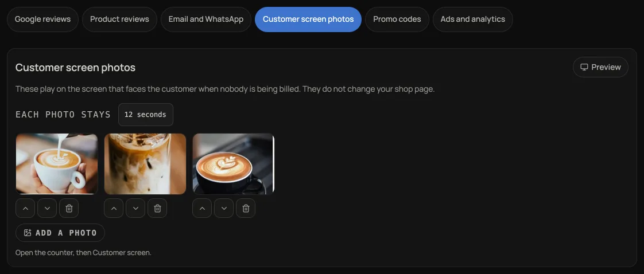Click the 'Customer screen photos' heading
644x274 pixels.
click(76, 67)
